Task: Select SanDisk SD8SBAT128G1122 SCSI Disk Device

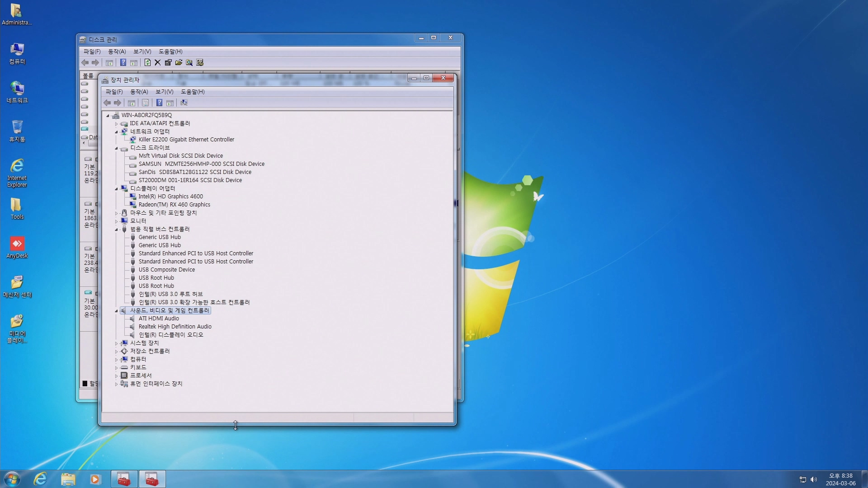Action: [x=195, y=172]
